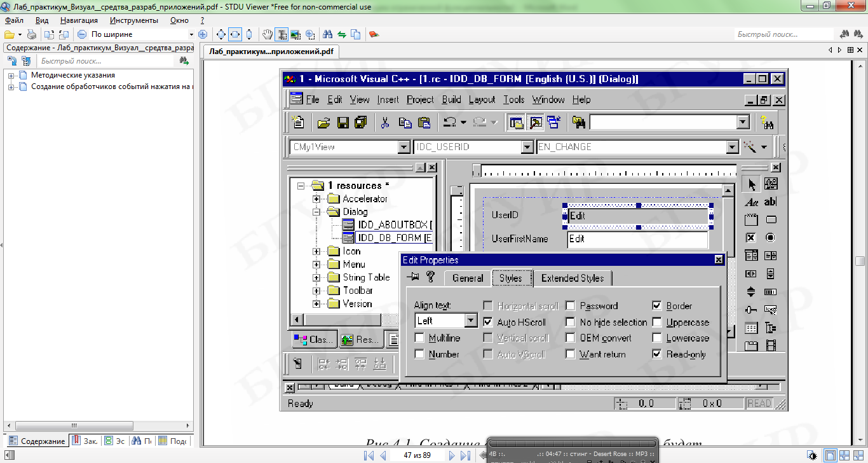Go to the first page with the navigation arrow
Viewport: 868px width, 463px height.
tap(369, 455)
